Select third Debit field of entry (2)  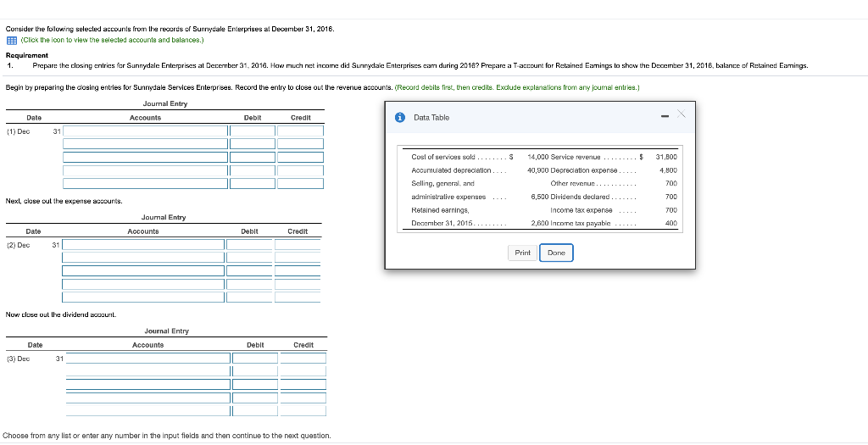[x=250, y=270]
